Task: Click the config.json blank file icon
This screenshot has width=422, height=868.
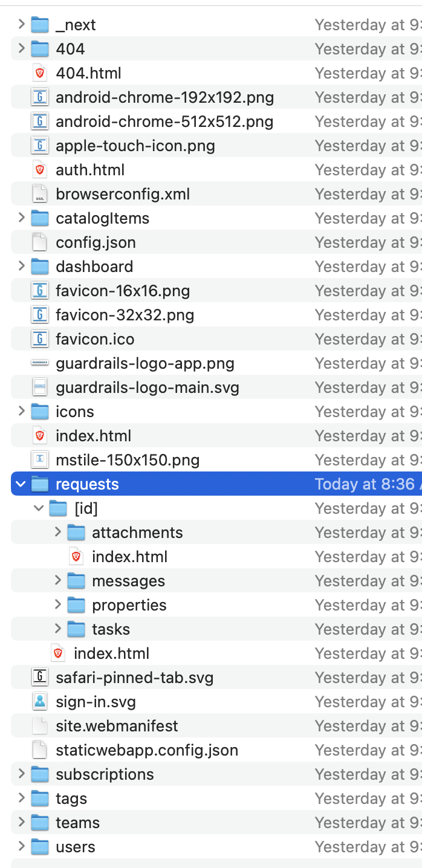Action: coord(40,242)
